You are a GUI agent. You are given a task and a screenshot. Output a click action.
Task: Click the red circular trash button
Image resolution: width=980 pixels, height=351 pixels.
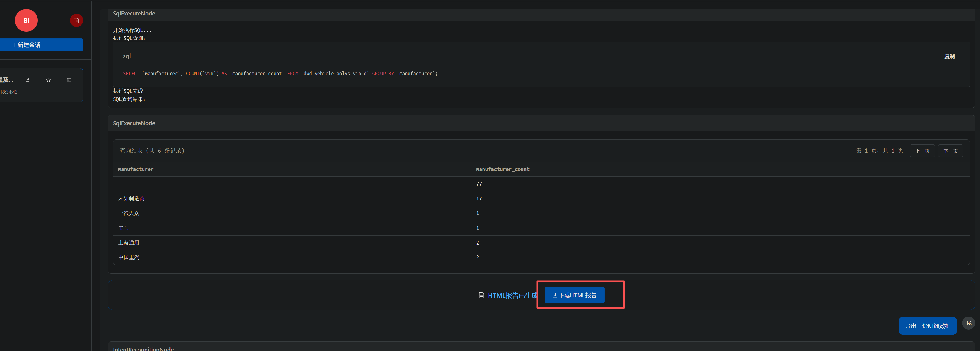click(x=77, y=21)
